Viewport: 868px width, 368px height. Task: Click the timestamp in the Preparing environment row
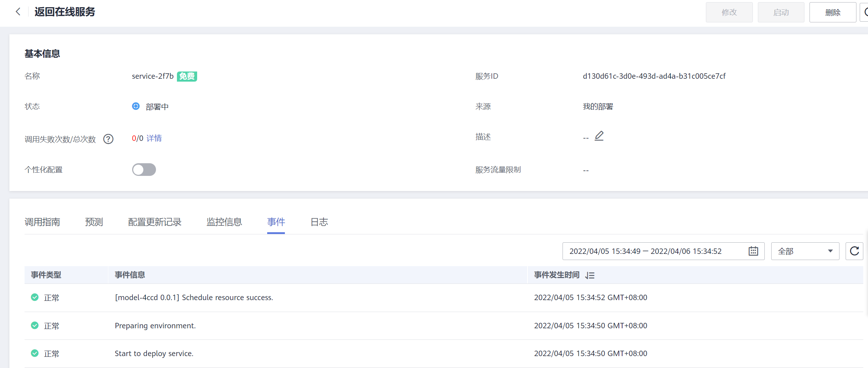pos(591,326)
